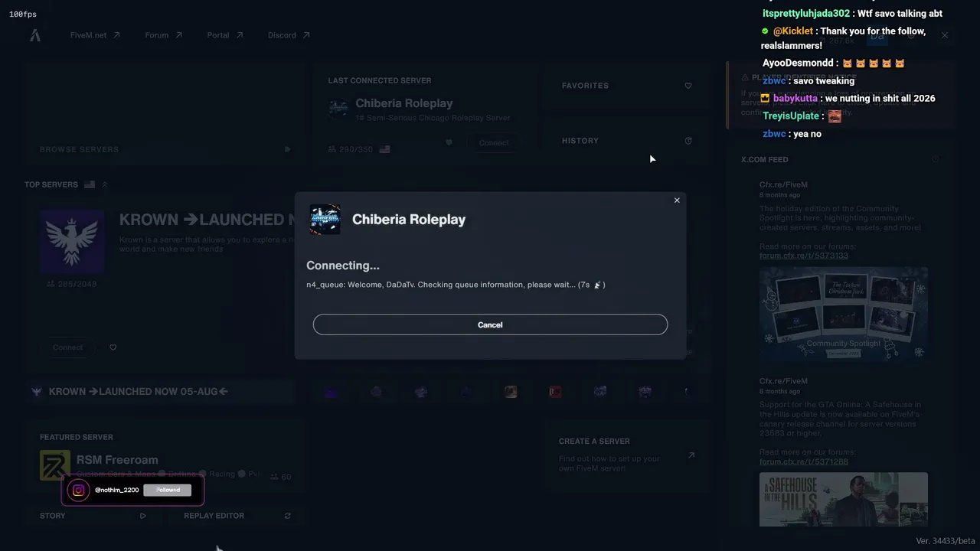The image size is (980, 551).
Task: Click the Create a Server arrow icon
Action: click(x=691, y=455)
